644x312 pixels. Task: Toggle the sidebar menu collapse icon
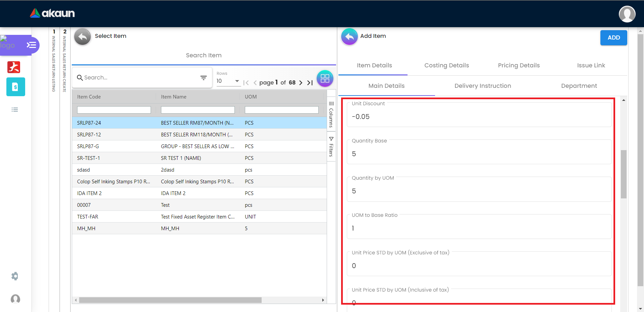click(32, 45)
